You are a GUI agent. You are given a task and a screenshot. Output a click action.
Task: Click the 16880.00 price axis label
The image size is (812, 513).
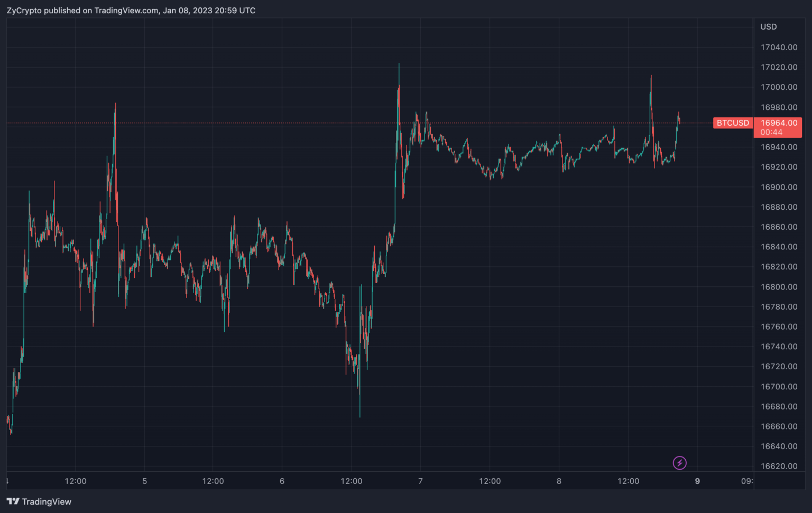[x=779, y=207]
